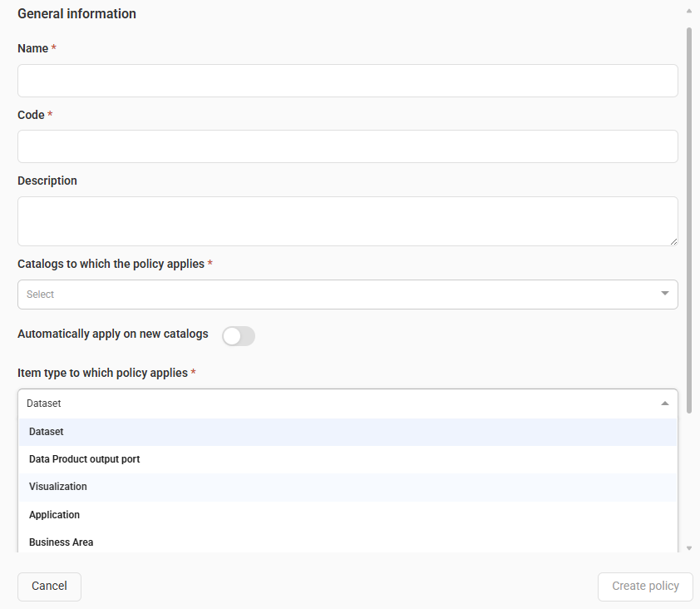The width and height of the screenshot is (700, 609).
Task: Toggle Automatically apply on new catalogs switch
Action: coord(239,335)
